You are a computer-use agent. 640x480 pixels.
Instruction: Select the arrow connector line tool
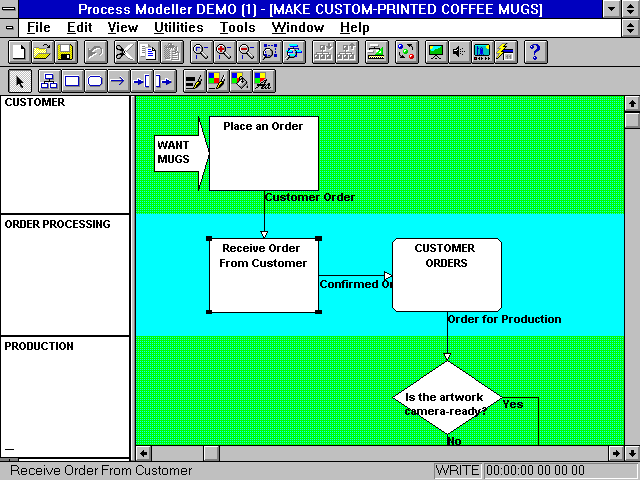(x=117, y=82)
